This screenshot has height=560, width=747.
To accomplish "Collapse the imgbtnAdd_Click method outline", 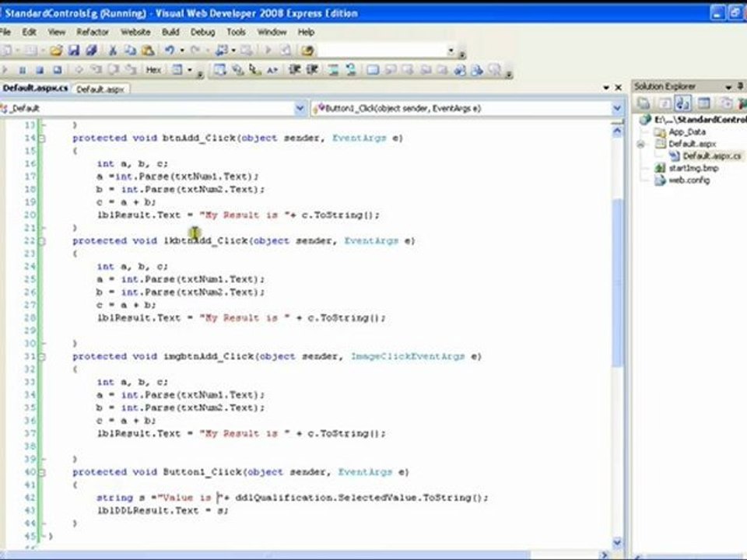I will pyautogui.click(x=42, y=357).
